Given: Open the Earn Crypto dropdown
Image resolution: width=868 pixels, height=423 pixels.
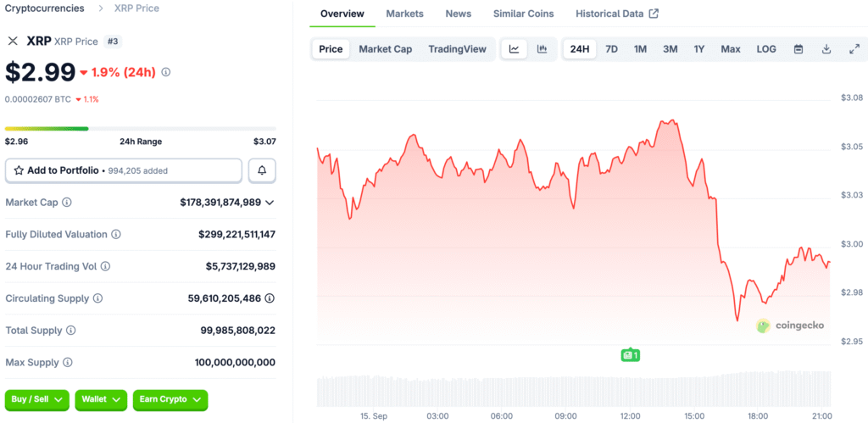Looking at the screenshot, I should (170, 400).
